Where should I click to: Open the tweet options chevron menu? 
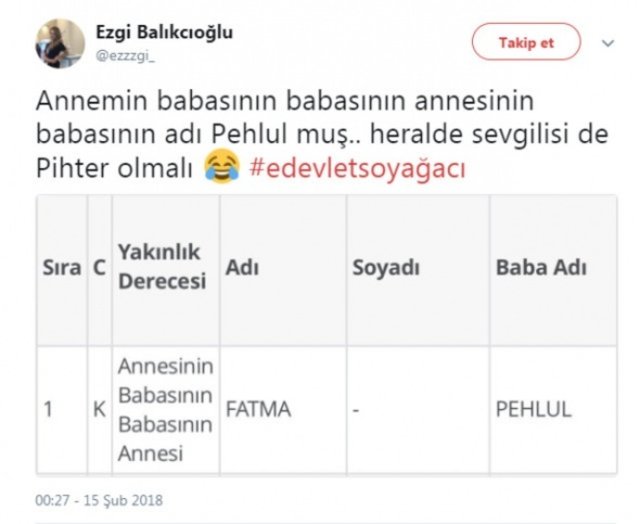608,43
